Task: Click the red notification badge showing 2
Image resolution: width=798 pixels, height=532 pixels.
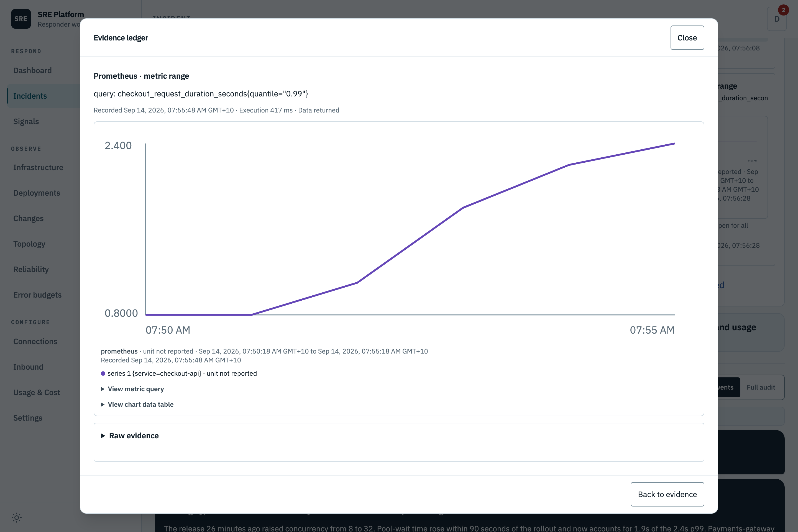Action: coord(783,10)
